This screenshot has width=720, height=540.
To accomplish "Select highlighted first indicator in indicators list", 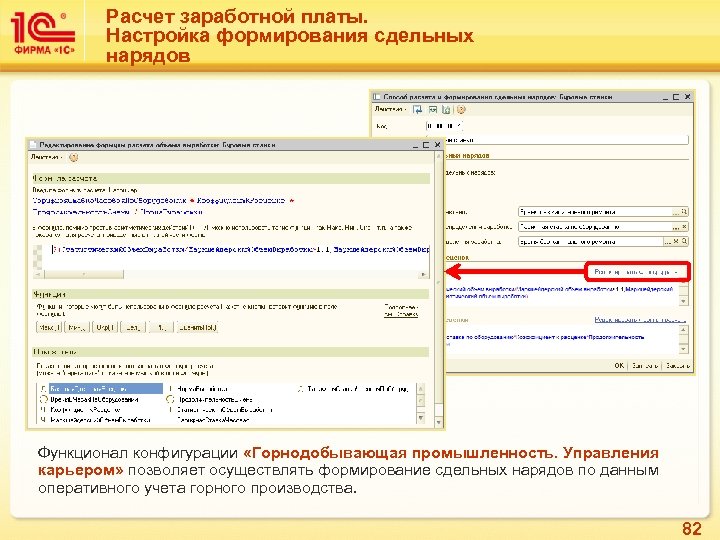I will coord(106,389).
